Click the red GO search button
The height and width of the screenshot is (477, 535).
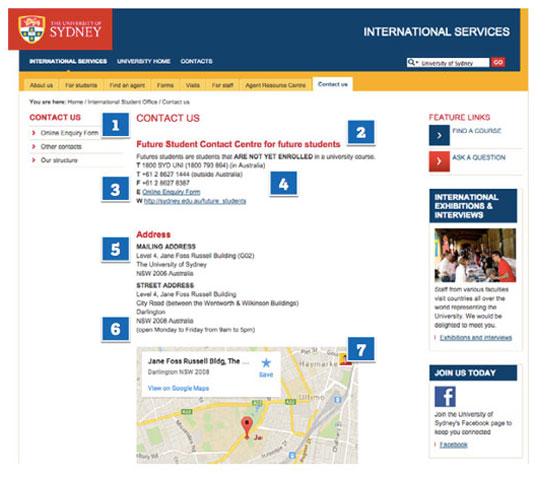pyautogui.click(x=498, y=62)
